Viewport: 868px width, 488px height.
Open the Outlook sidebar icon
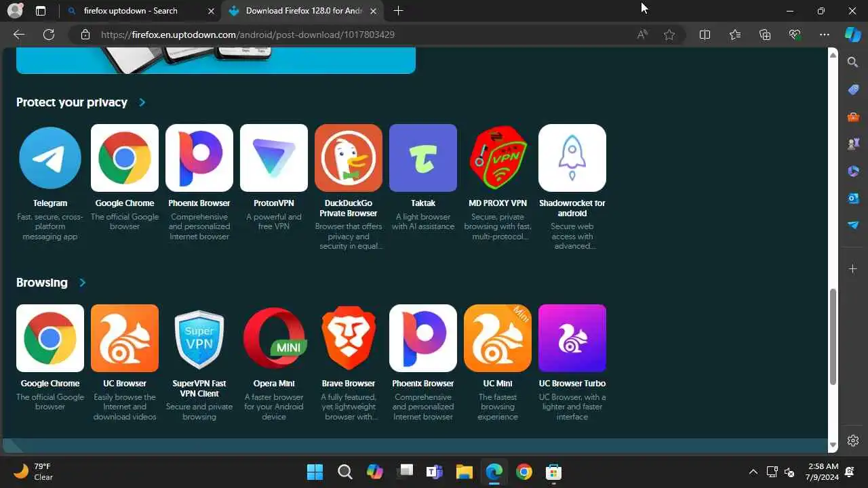click(853, 198)
